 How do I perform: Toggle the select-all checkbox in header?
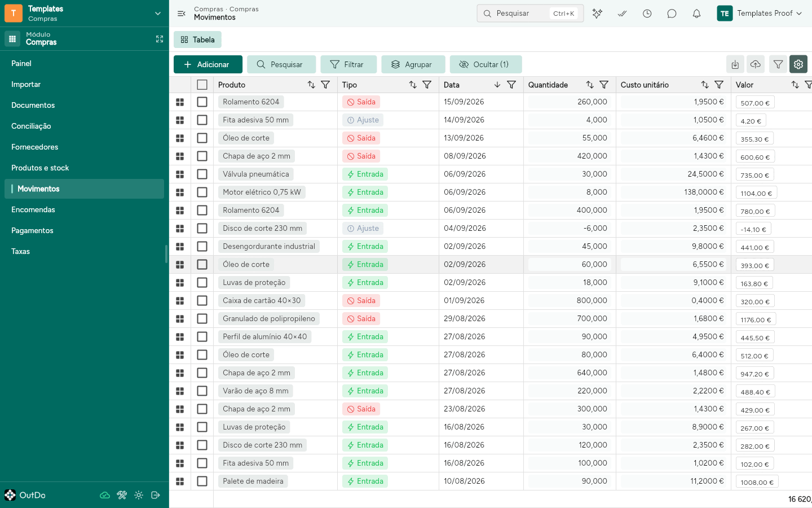(202, 85)
